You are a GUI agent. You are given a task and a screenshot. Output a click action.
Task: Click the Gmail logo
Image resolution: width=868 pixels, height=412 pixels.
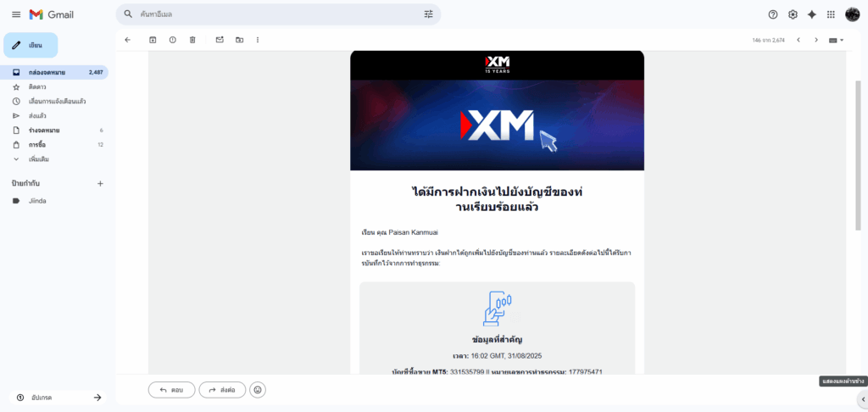[x=52, y=15]
